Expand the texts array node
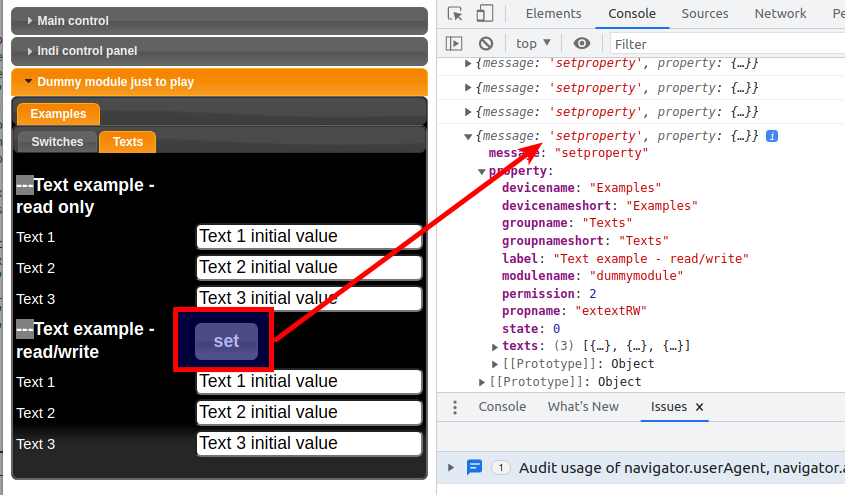This screenshot has width=845, height=495. pyautogui.click(x=495, y=346)
